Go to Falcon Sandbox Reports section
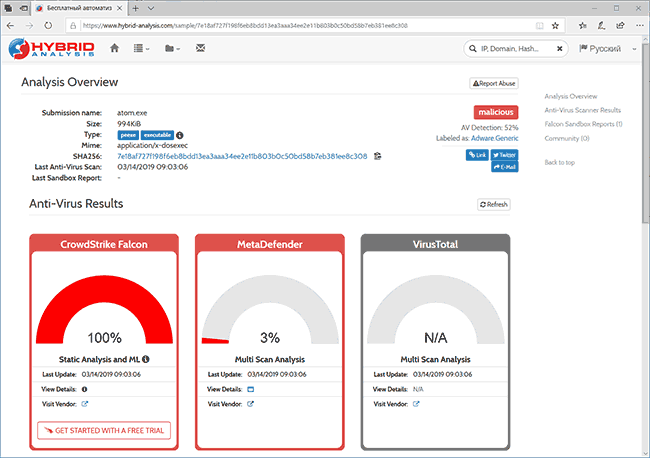Screen dimensions: 650x458 [x=583, y=124]
